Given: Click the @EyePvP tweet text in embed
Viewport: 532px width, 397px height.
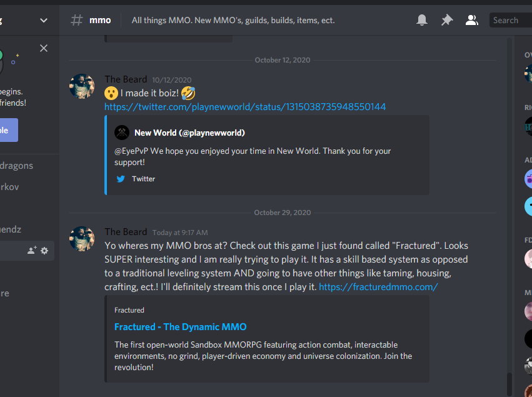Looking at the screenshot, I should (x=253, y=156).
